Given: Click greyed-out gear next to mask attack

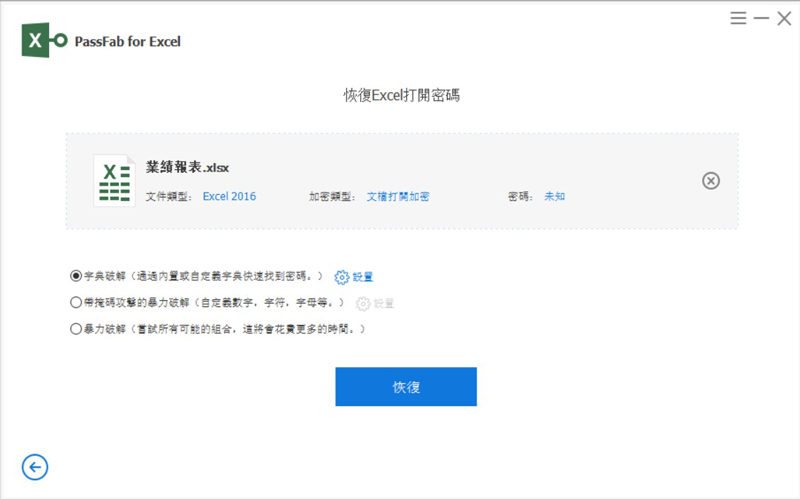Looking at the screenshot, I should click(363, 304).
